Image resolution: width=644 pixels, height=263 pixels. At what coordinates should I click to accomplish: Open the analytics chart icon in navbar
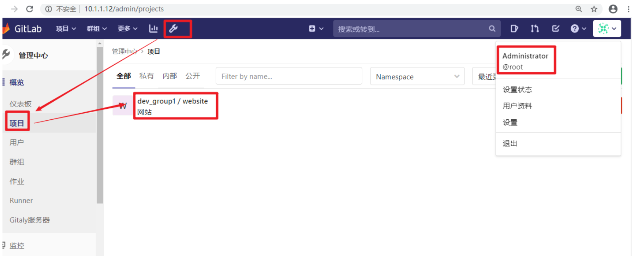point(153,29)
